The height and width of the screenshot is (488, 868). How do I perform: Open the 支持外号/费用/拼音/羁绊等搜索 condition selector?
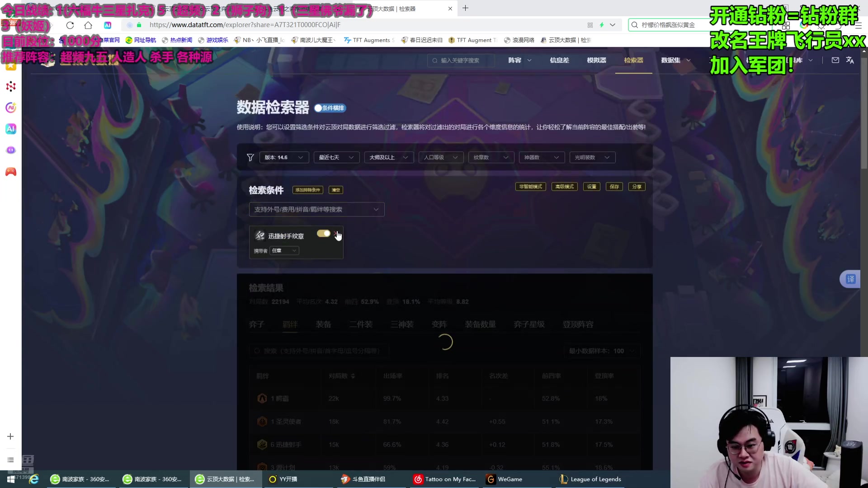[316, 209]
